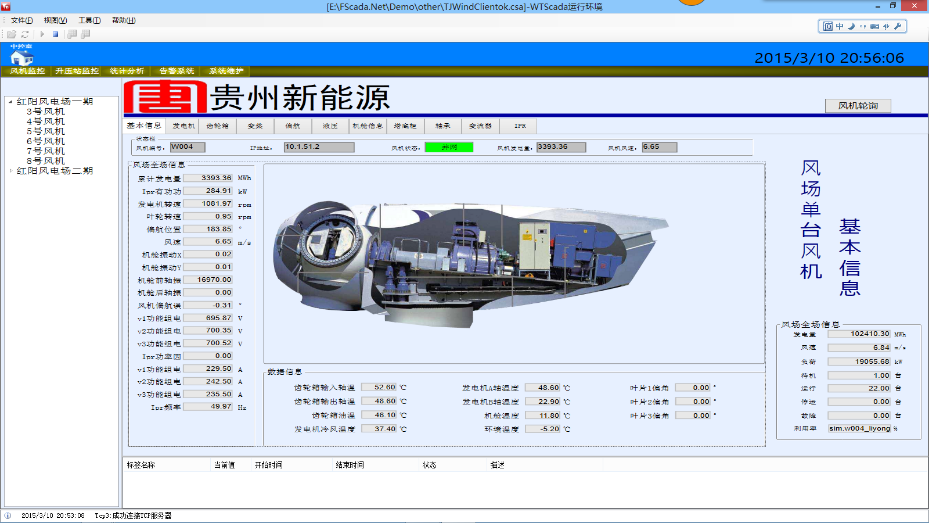Select the 升压站监控 navigation tab
This screenshot has width=930, height=523.
point(77,71)
